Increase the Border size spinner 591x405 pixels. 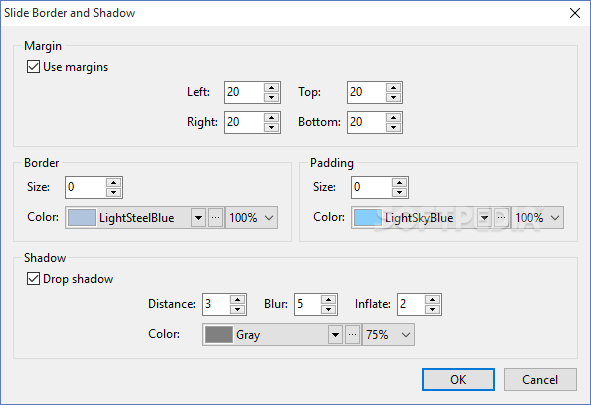(x=113, y=183)
